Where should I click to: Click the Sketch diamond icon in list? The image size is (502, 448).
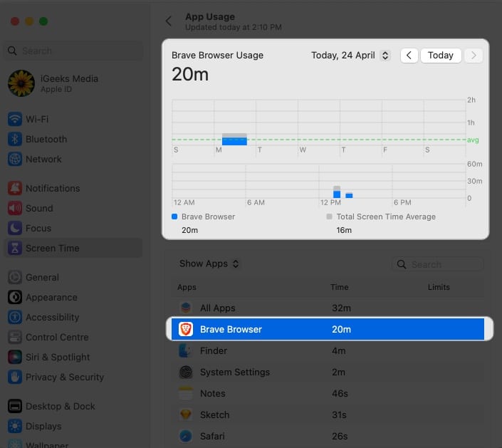tap(186, 415)
